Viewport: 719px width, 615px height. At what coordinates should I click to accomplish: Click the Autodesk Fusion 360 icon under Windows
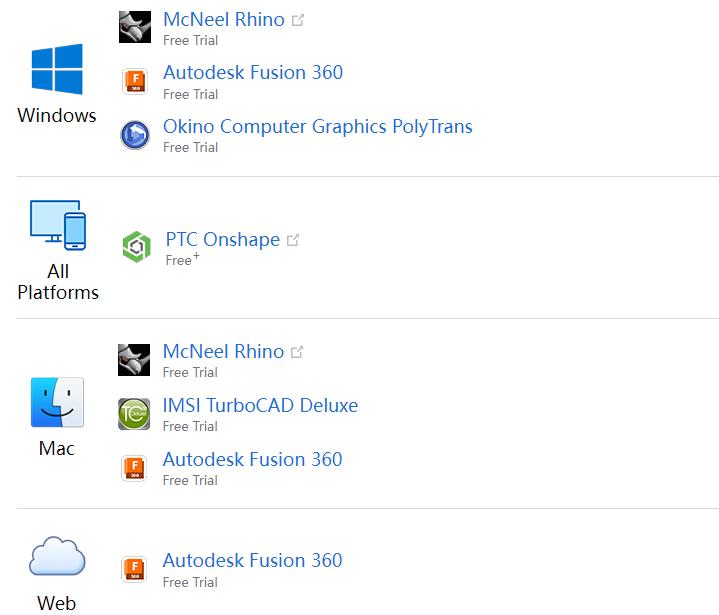click(134, 81)
